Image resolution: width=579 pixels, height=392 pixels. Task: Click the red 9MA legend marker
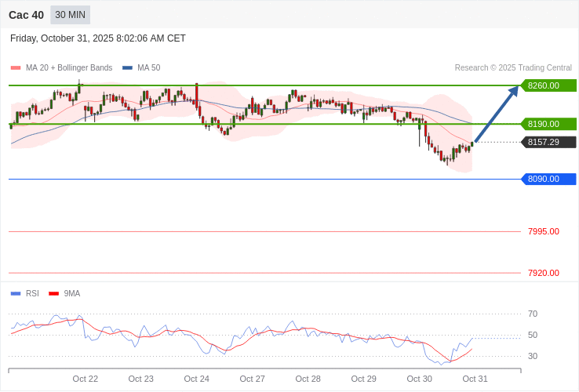pyautogui.click(x=54, y=294)
